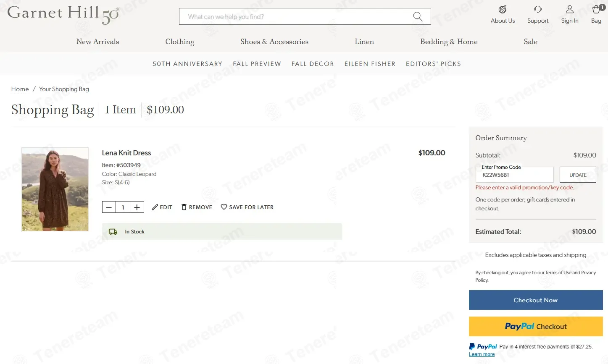This screenshot has width=608, height=364.
Task: Visit EILEEN FISHER section
Action: (x=370, y=64)
